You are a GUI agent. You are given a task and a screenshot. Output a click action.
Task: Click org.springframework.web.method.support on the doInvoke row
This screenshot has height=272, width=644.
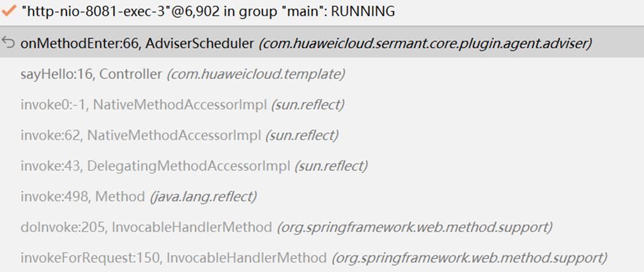click(414, 227)
